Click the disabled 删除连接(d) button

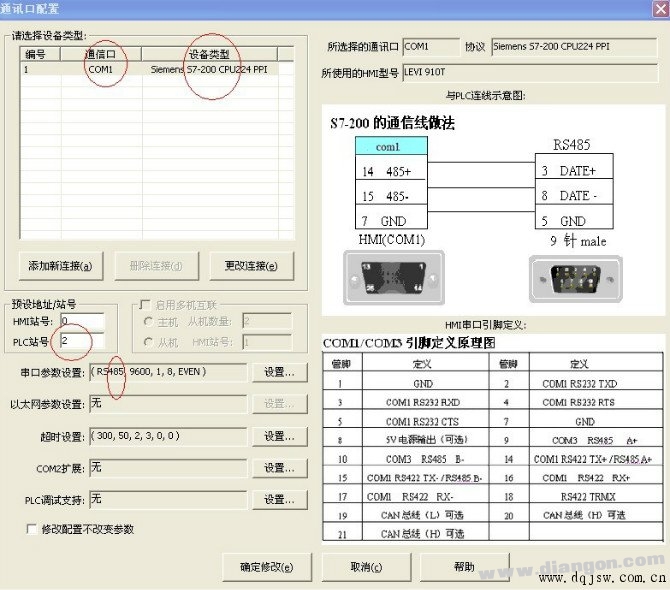pos(156,266)
